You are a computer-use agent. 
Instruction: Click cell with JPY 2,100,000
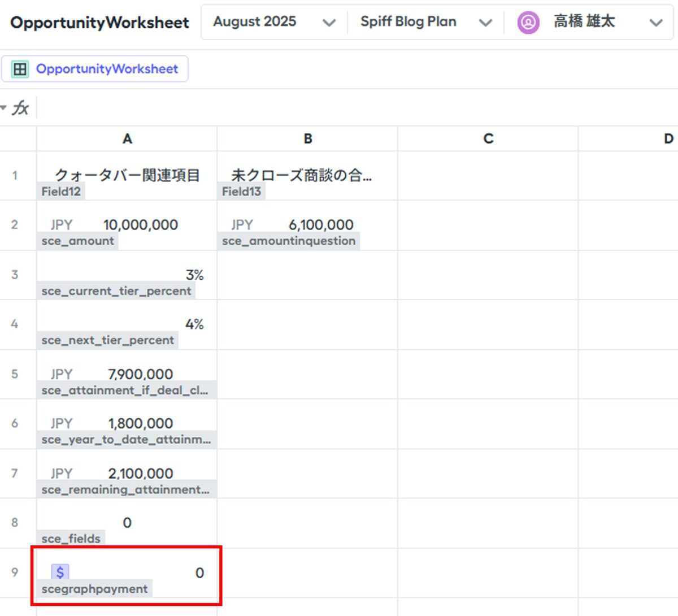(x=127, y=473)
